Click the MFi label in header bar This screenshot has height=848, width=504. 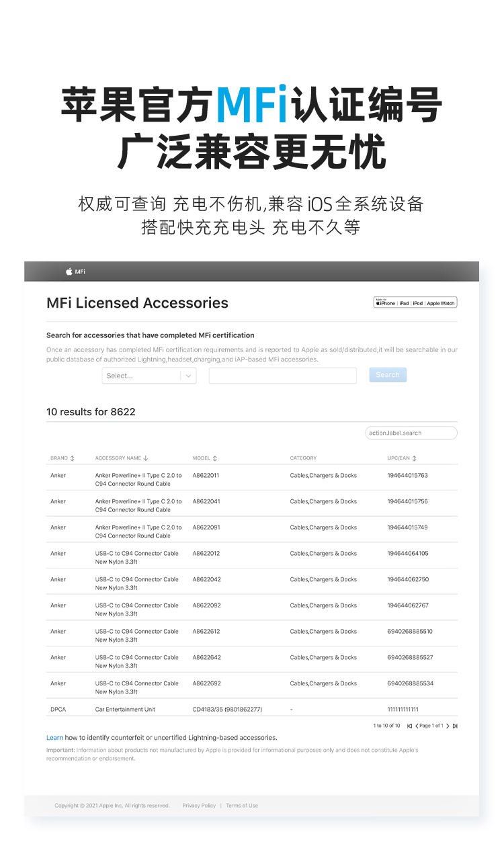point(80,272)
